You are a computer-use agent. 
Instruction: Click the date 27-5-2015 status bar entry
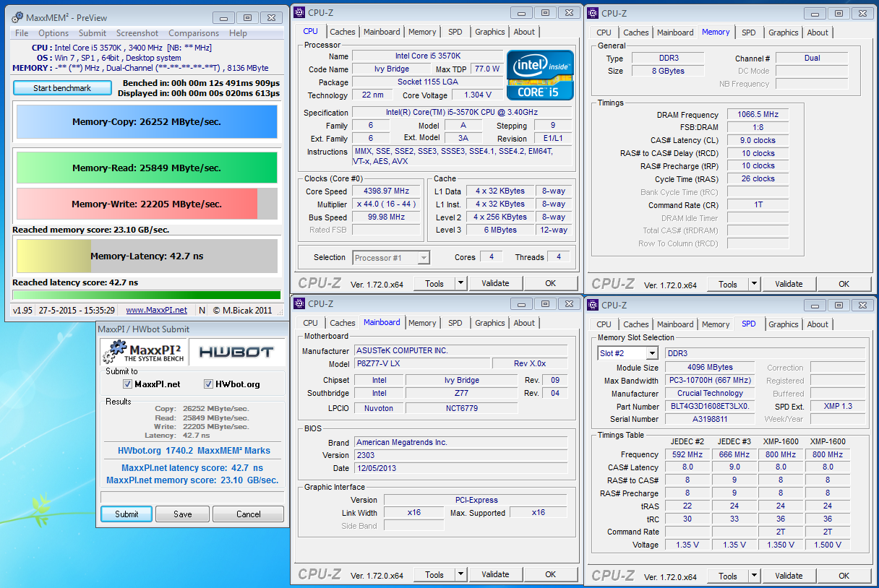tap(77, 310)
